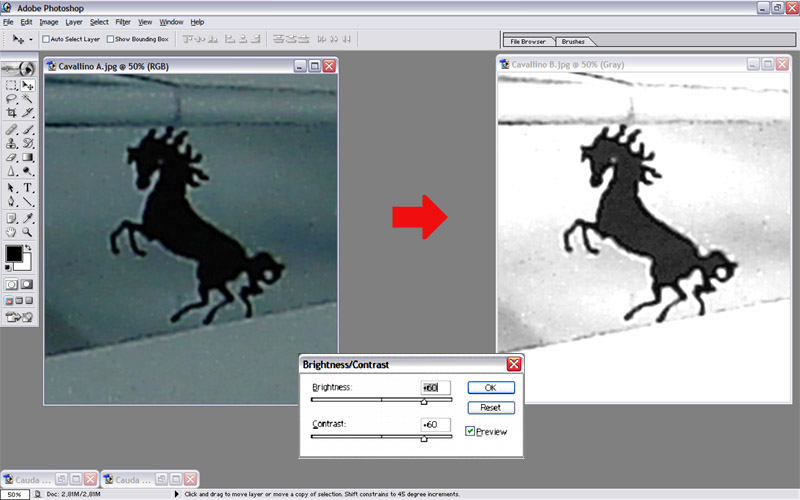
Task: Open the Move tool preset picker dropdown
Action: pos(31,39)
